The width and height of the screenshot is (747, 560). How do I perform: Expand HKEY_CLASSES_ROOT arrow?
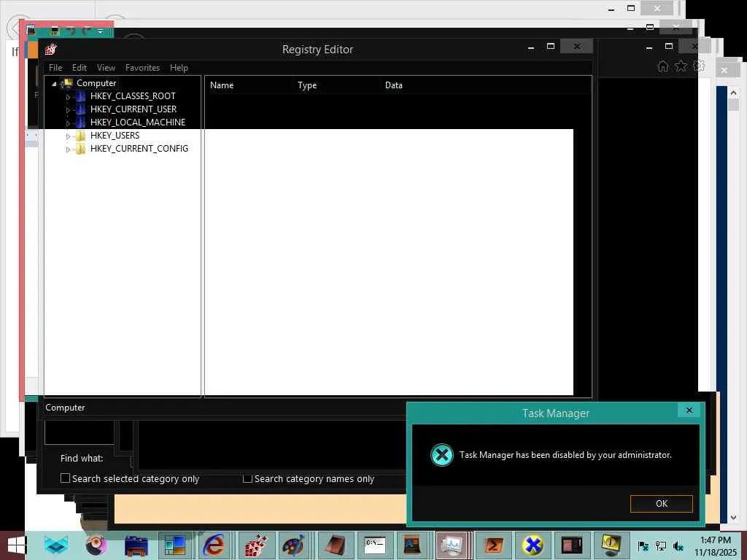coord(68,97)
